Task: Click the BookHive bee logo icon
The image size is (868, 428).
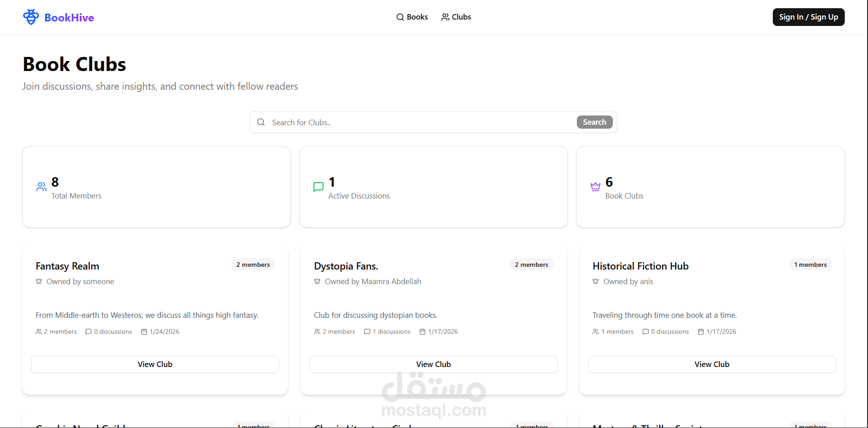Action: [31, 17]
